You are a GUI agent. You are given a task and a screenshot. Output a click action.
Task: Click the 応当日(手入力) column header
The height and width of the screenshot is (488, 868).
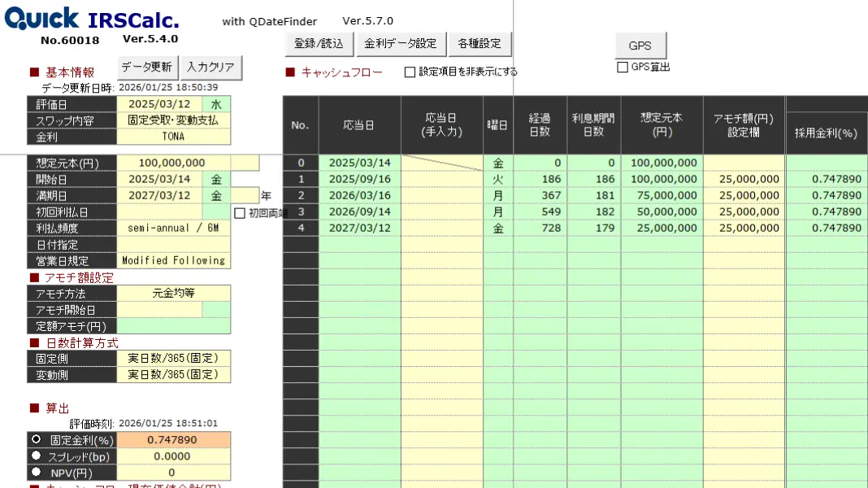click(x=442, y=125)
